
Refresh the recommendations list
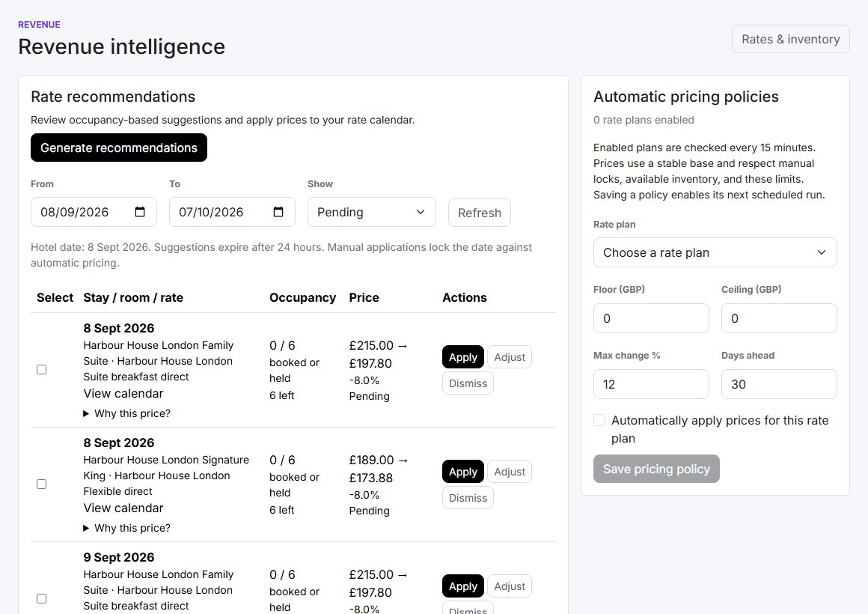click(x=480, y=213)
